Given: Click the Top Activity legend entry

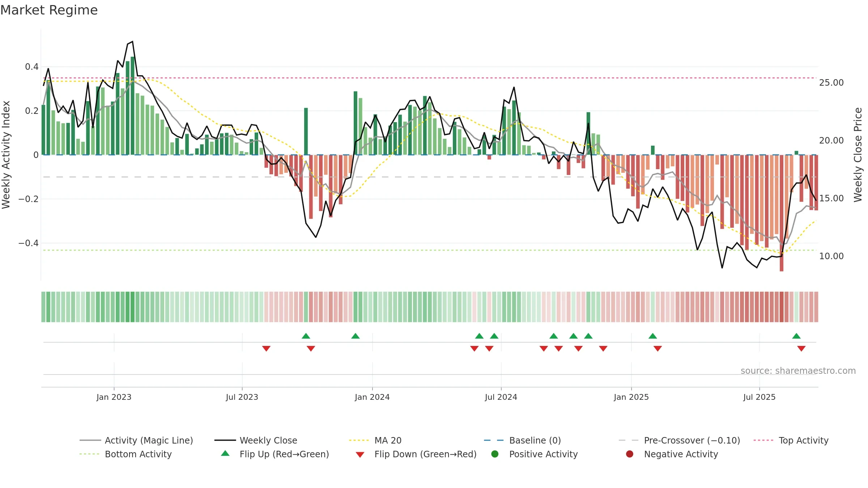Looking at the screenshot, I should click(791, 440).
